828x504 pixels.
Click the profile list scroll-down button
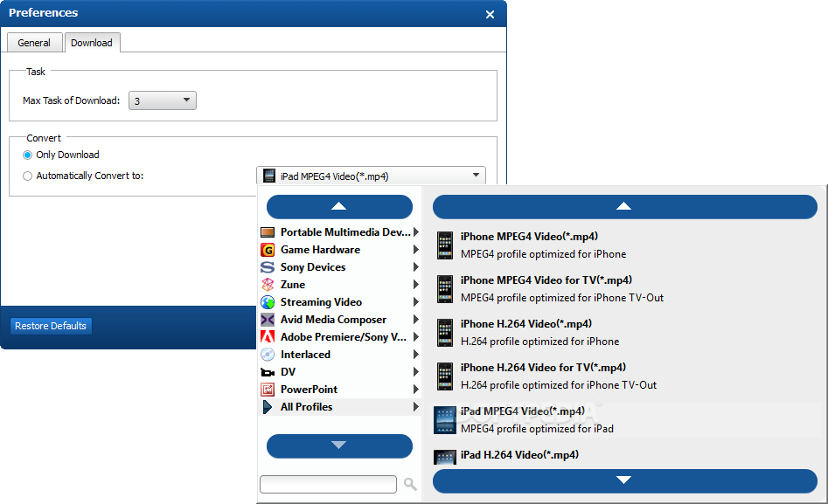tap(624, 480)
